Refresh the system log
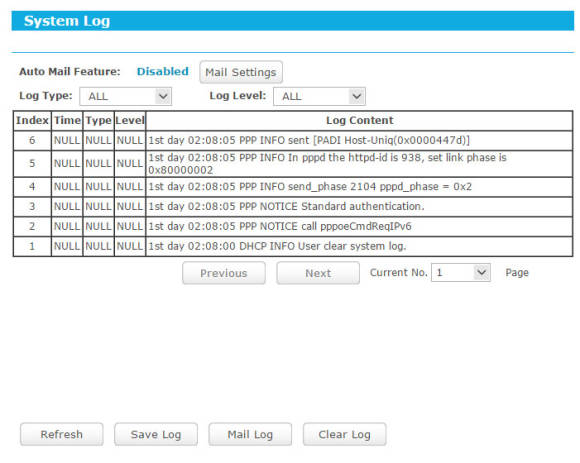The height and width of the screenshot is (463, 580). (x=62, y=435)
